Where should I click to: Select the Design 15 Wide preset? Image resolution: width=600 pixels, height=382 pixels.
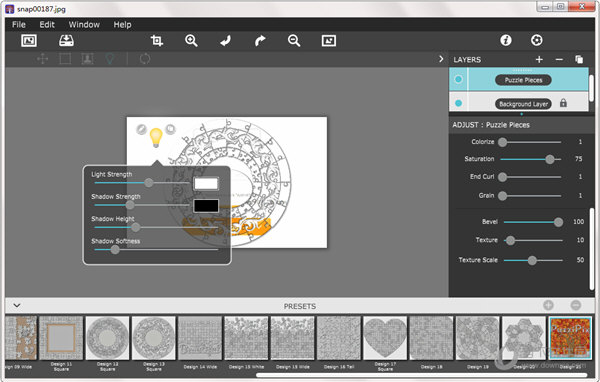click(292, 338)
